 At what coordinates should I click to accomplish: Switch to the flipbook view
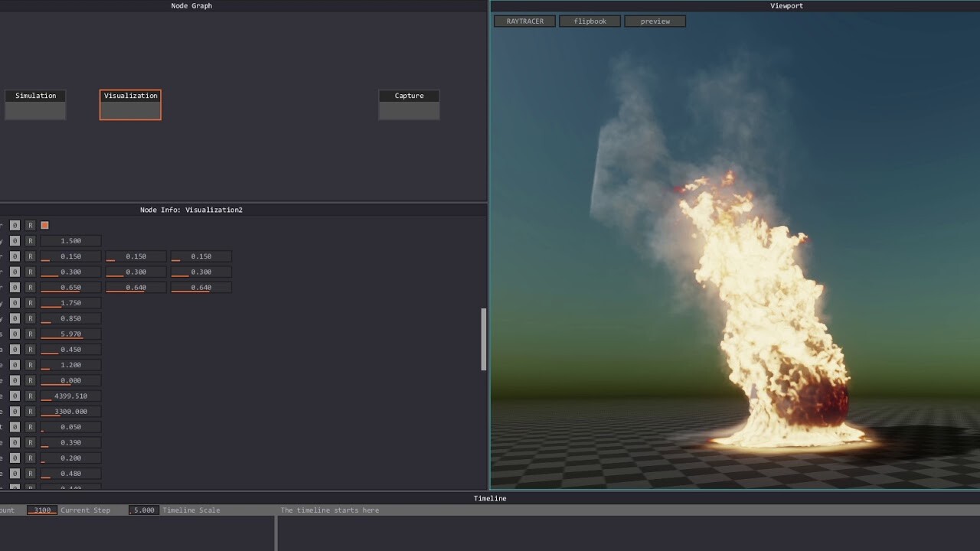(x=590, y=21)
